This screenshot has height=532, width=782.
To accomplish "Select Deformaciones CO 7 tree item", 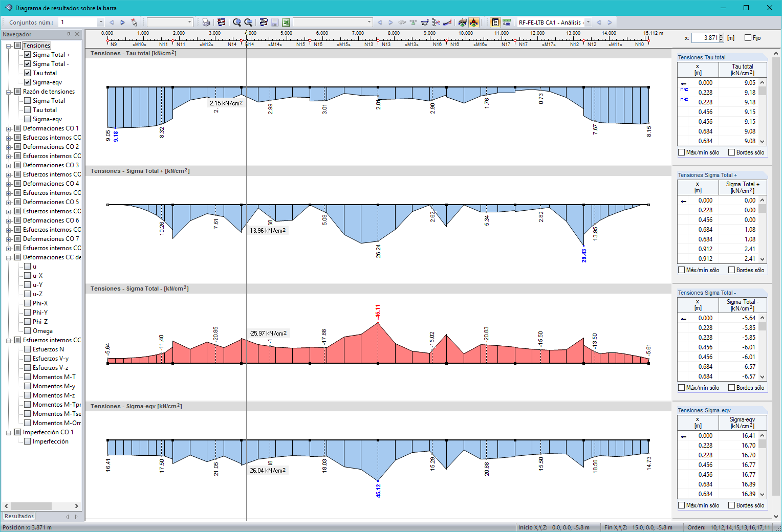I will click(x=51, y=239).
